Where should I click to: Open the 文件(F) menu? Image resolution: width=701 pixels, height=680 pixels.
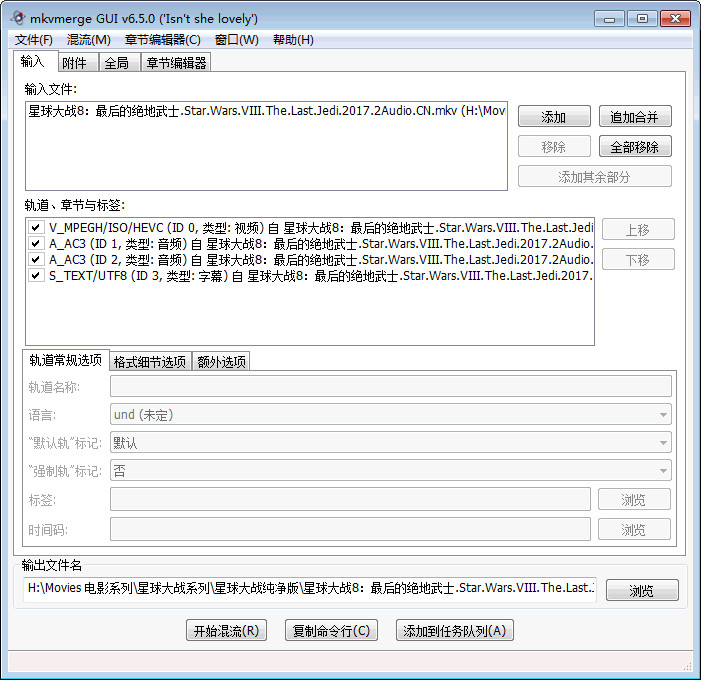tap(34, 40)
